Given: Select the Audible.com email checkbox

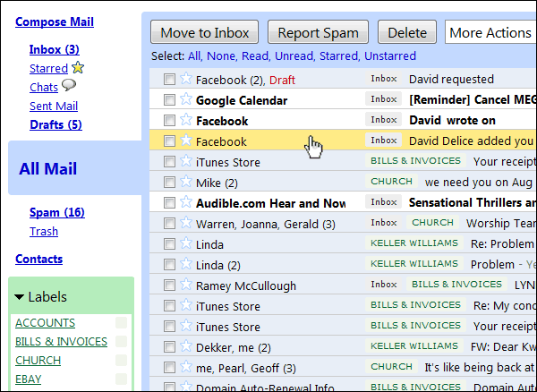Looking at the screenshot, I should coord(169,203).
